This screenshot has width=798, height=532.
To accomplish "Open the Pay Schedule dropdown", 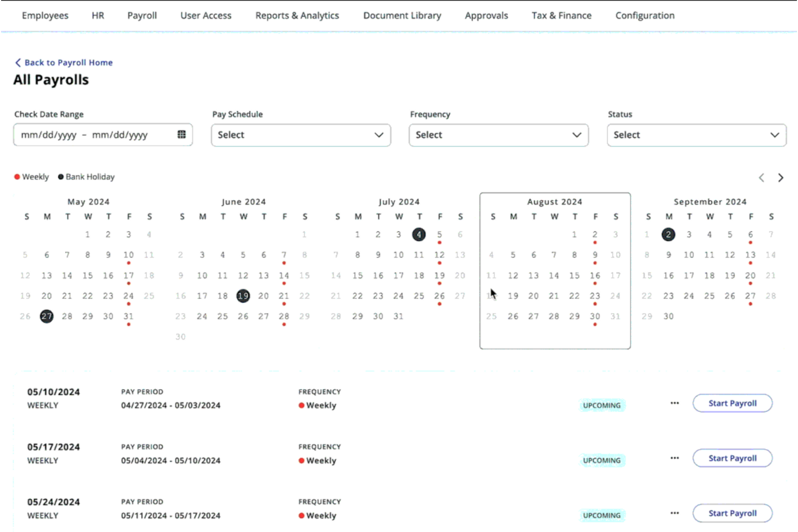I will (x=300, y=135).
